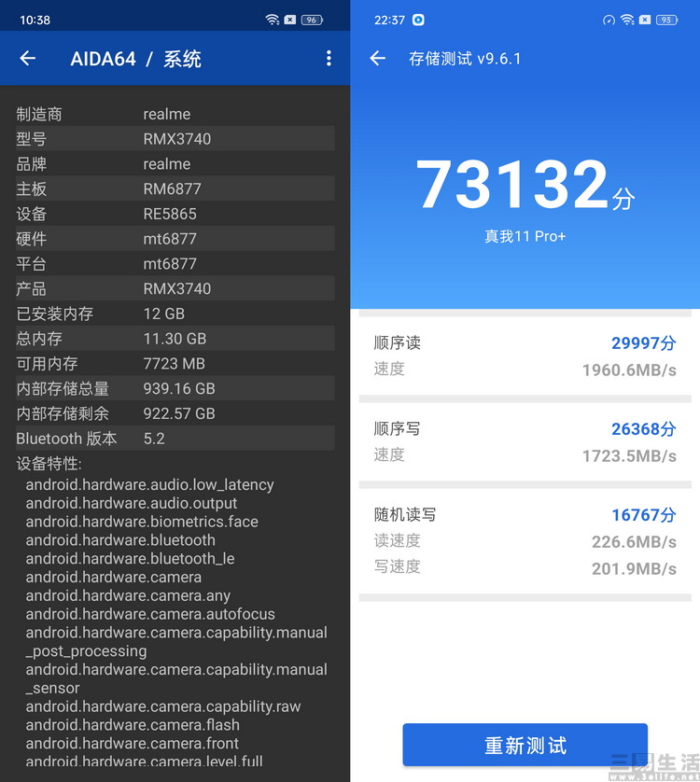Open the three-dot overflow menu in AIDA64

(x=329, y=59)
